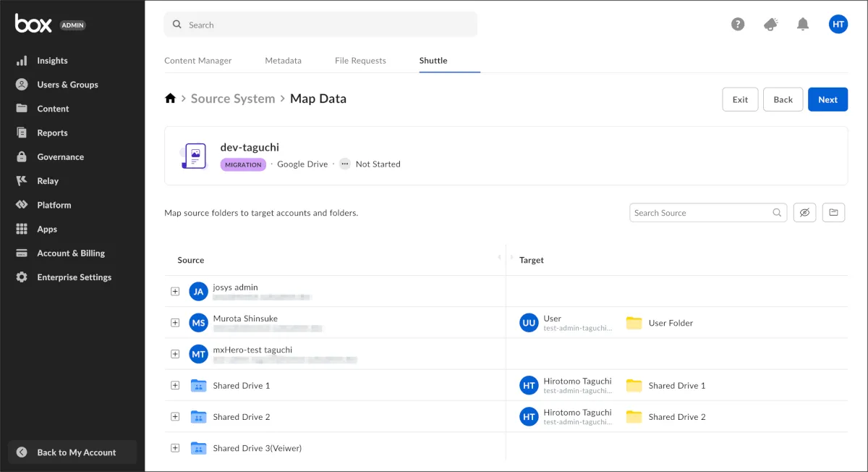The image size is (868, 472).
Task: Open the notifications bell icon
Action: pos(803,24)
